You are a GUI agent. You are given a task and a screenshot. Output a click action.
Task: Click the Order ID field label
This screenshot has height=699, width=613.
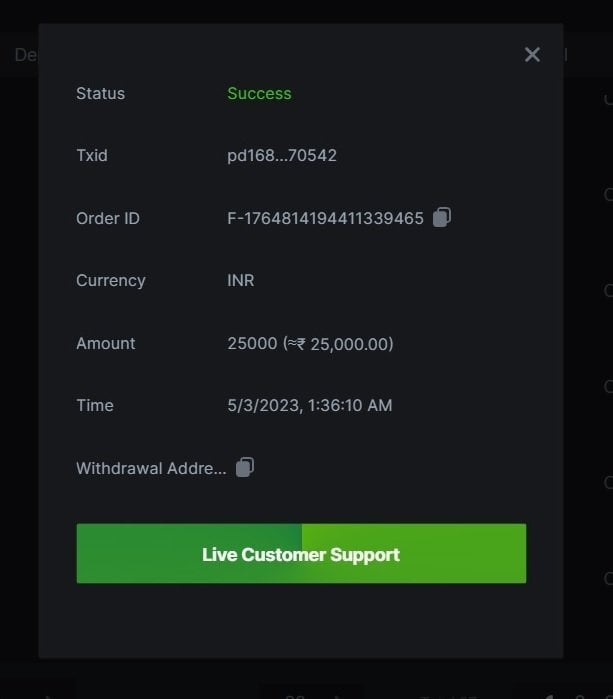coord(108,218)
